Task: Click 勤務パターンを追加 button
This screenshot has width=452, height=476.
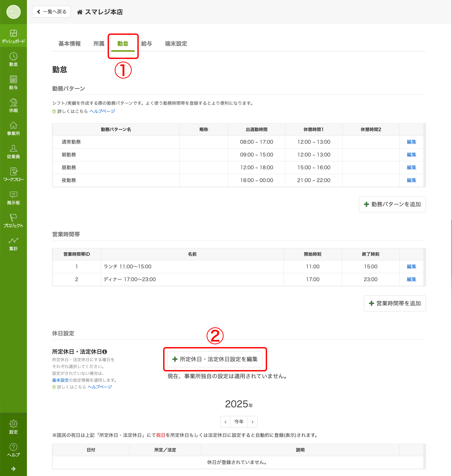Action: [392, 204]
